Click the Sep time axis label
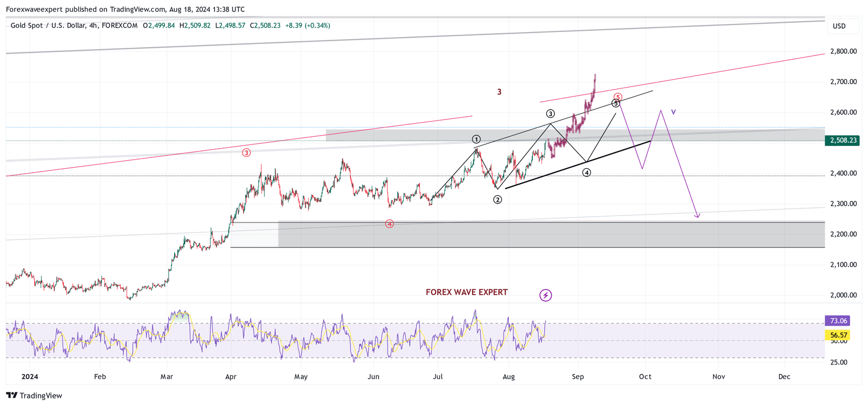Image resolution: width=868 pixels, height=406 pixels. 578,377
